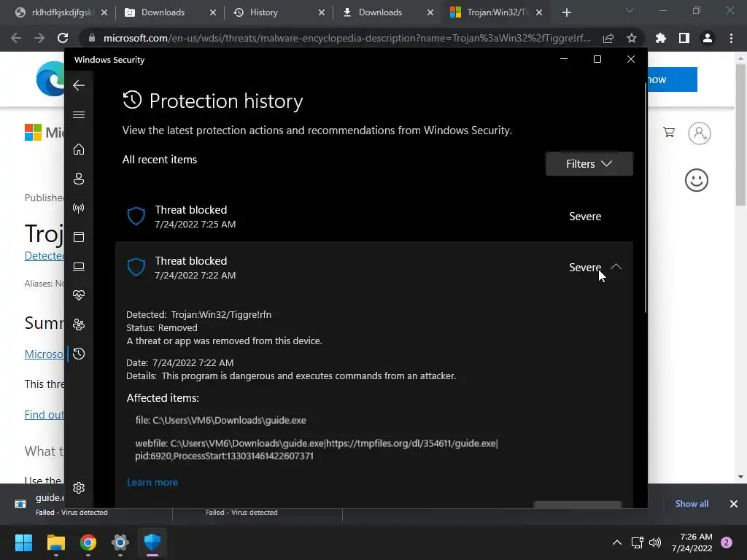The height and width of the screenshot is (560, 747).
Task: Click file path guide.exe affected item
Action: 220,421
